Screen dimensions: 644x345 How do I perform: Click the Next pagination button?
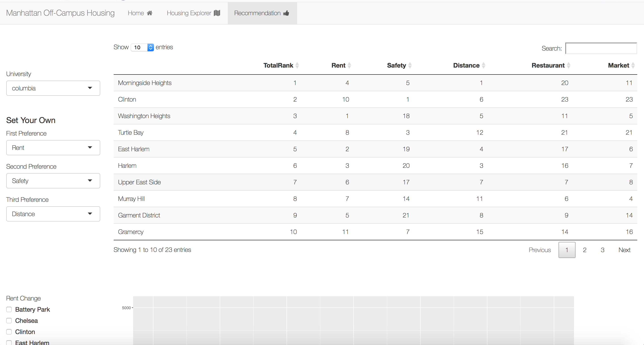click(624, 250)
